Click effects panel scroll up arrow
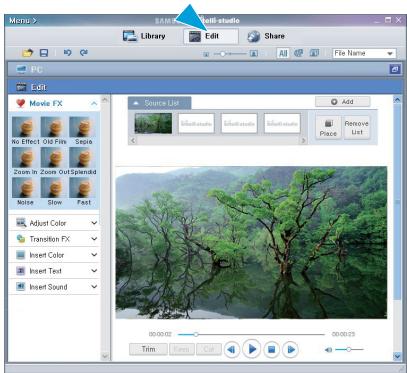This screenshot has height=373, width=407. (105, 99)
